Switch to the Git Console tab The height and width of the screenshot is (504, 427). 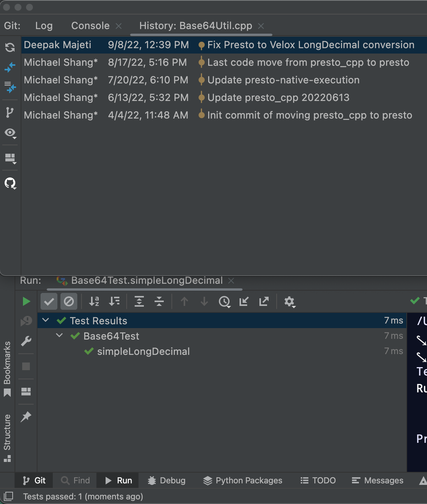coord(90,26)
